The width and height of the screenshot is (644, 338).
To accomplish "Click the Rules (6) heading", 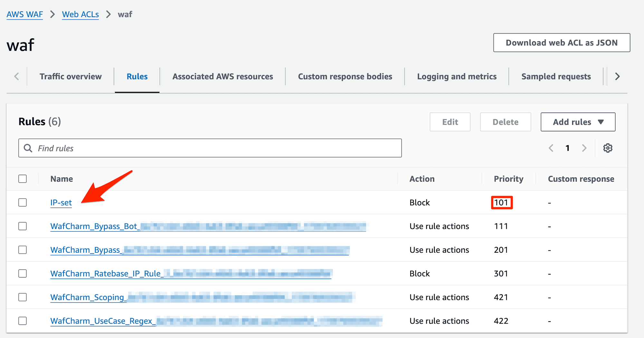I will pos(40,122).
